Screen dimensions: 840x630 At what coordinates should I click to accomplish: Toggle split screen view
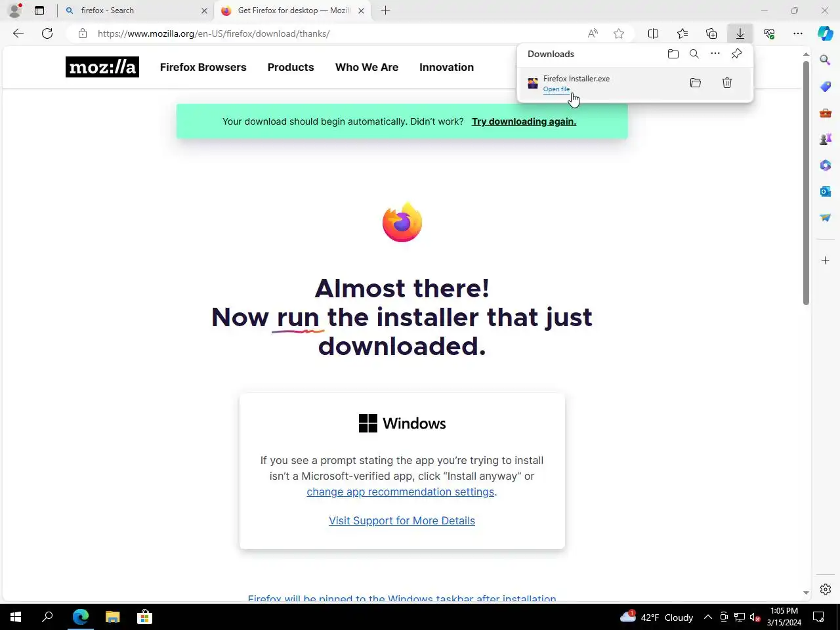[x=654, y=33]
